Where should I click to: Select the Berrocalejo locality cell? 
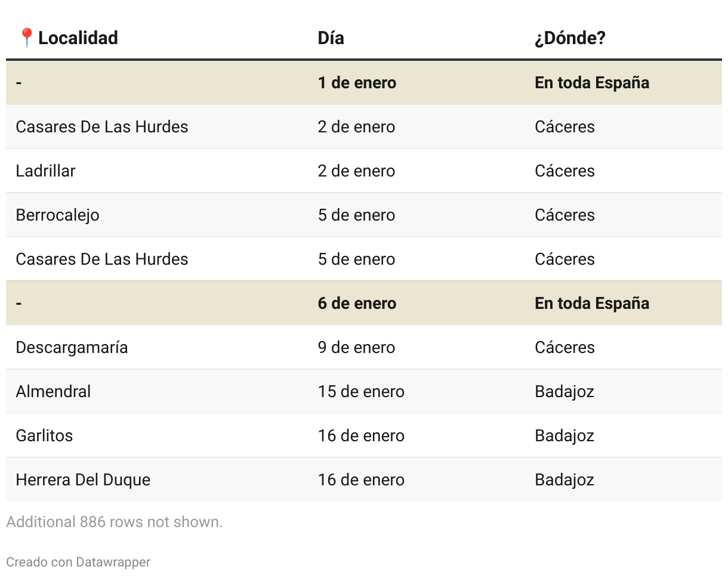pyautogui.click(x=58, y=215)
